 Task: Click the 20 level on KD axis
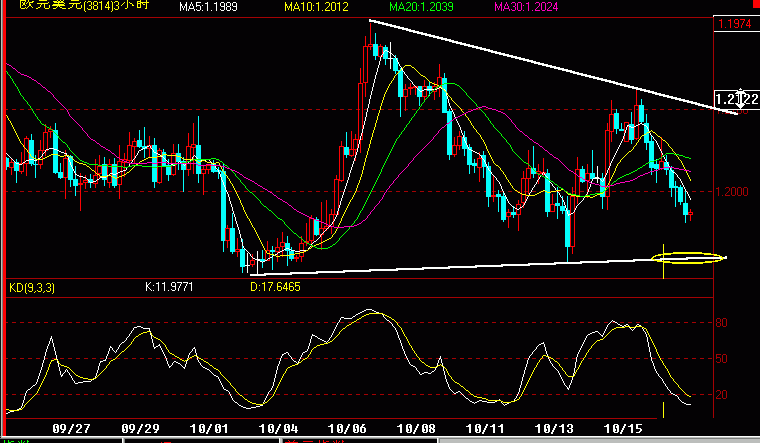[721, 395]
